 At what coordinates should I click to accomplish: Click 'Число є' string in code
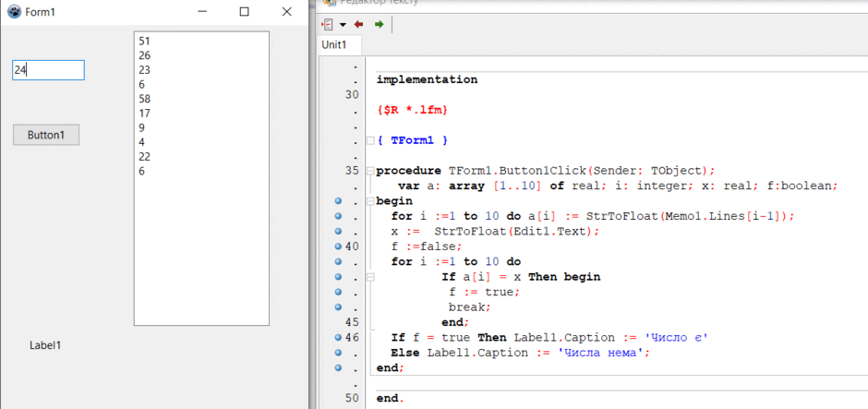click(x=675, y=338)
